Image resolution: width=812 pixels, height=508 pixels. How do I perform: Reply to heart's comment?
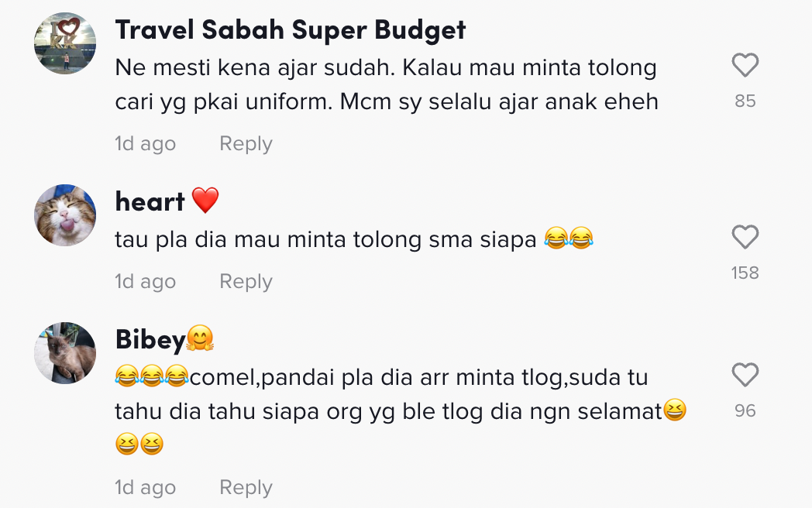(x=246, y=282)
